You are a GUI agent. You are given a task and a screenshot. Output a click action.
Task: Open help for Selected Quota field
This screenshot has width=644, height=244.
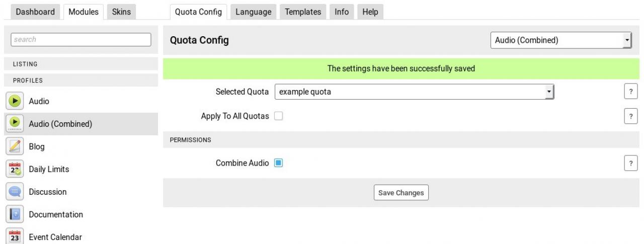630,92
